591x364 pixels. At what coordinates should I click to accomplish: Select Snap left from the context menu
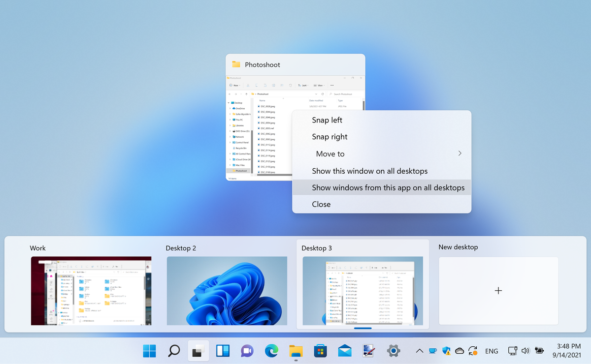pyautogui.click(x=328, y=120)
